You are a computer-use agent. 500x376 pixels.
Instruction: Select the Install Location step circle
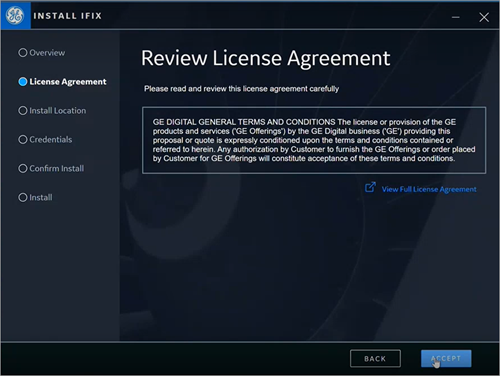coord(23,111)
